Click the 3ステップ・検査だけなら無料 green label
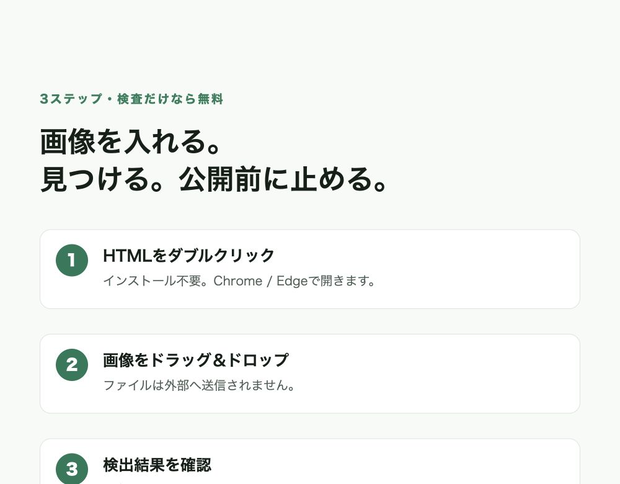Image resolution: width=620 pixels, height=484 pixels. click(x=132, y=99)
